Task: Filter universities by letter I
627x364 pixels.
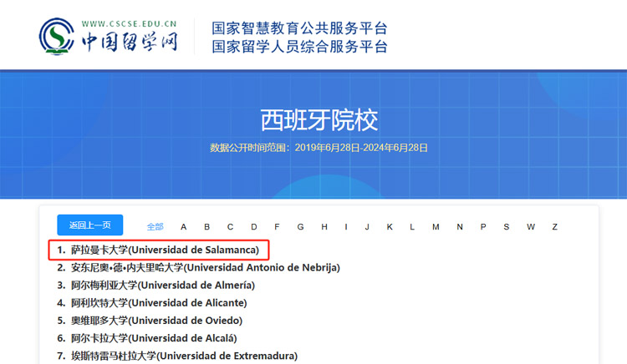Action: point(346,227)
